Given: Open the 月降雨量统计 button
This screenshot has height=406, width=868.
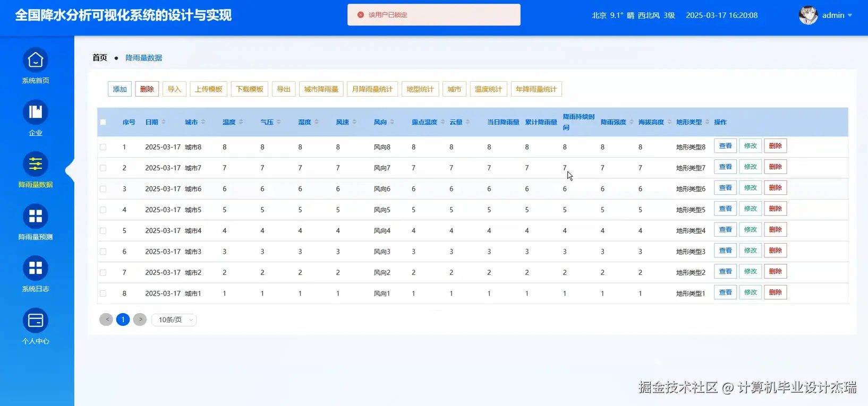Looking at the screenshot, I should pos(372,89).
